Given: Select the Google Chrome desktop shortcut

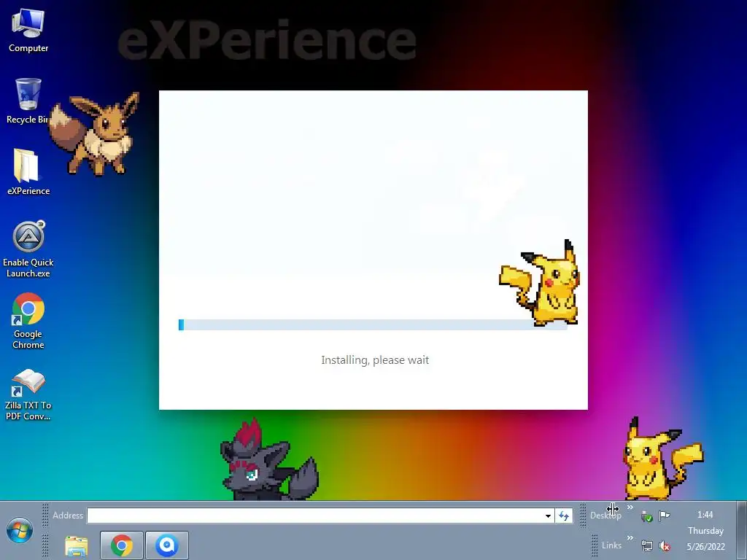Looking at the screenshot, I should 28,321.
